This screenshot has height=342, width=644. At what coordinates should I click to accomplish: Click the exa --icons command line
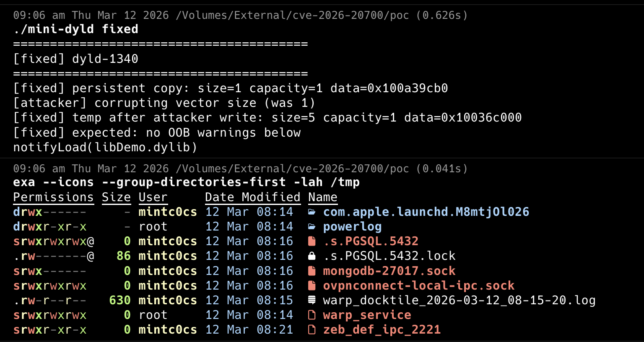click(x=186, y=182)
